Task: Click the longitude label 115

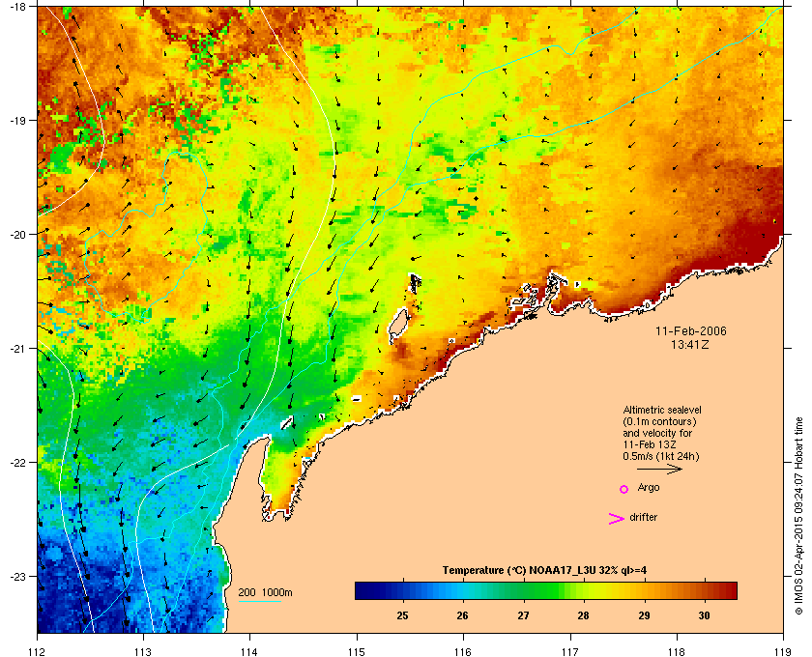Action: pyautogui.click(x=357, y=652)
